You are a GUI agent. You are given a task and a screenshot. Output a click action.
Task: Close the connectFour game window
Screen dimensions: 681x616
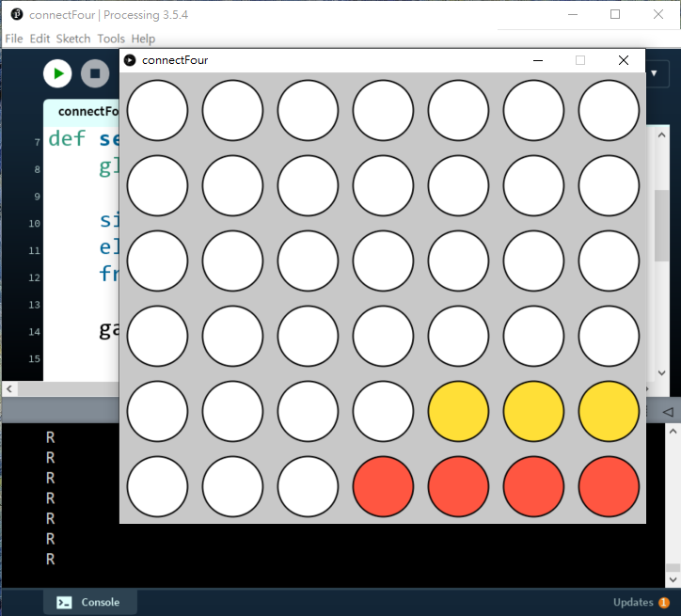click(623, 60)
